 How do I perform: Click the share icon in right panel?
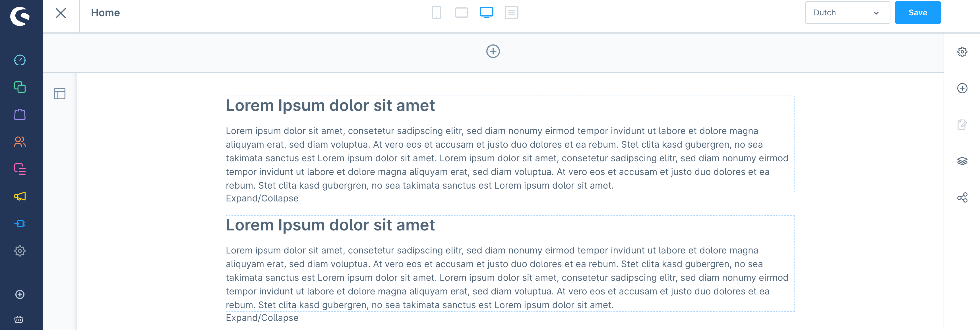pyautogui.click(x=963, y=197)
